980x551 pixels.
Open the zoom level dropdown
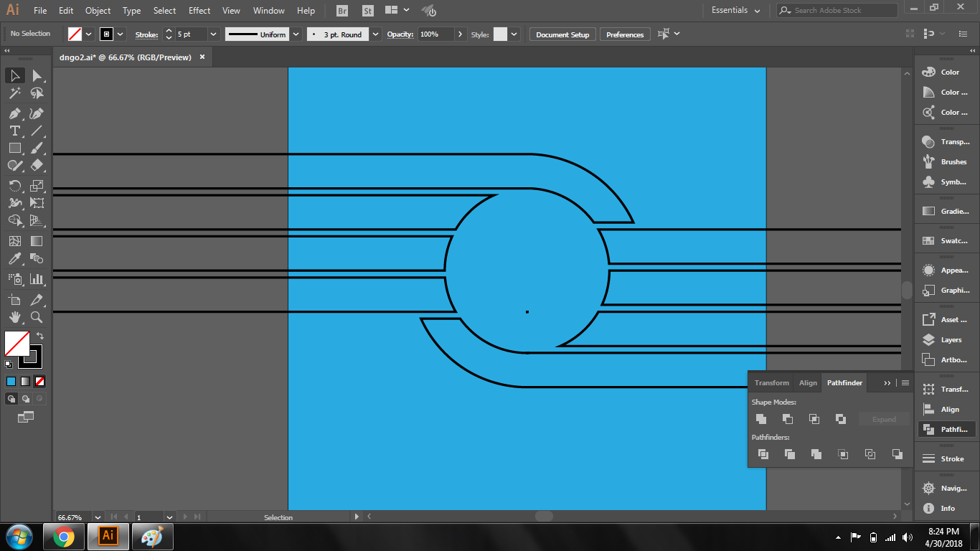pos(98,517)
